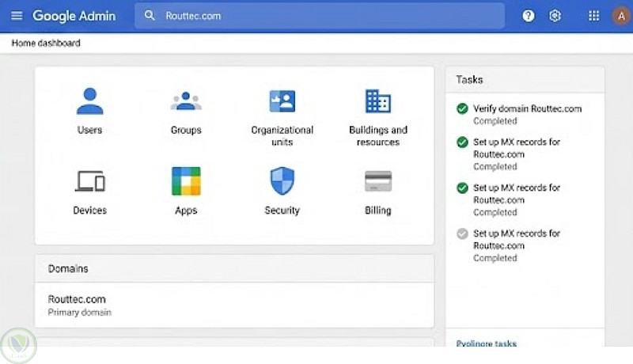Open the Security shield icon
Screen dimensions: 633x364
282,182
